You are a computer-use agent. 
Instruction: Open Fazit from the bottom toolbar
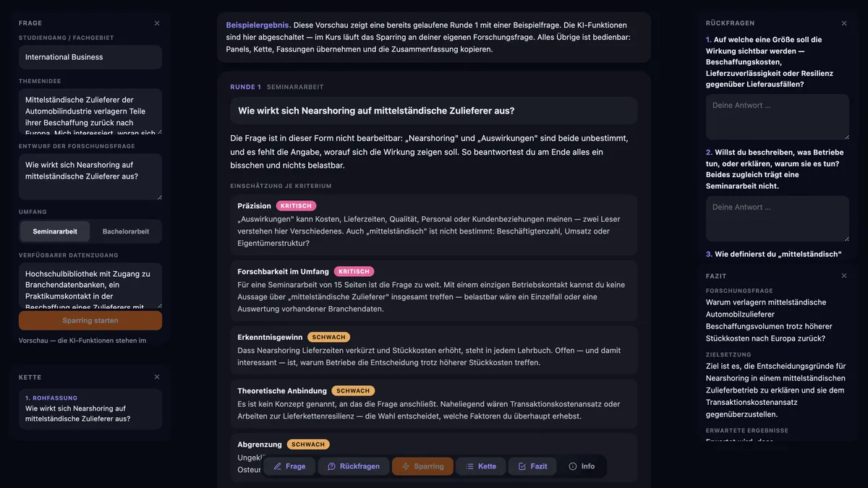(532, 466)
